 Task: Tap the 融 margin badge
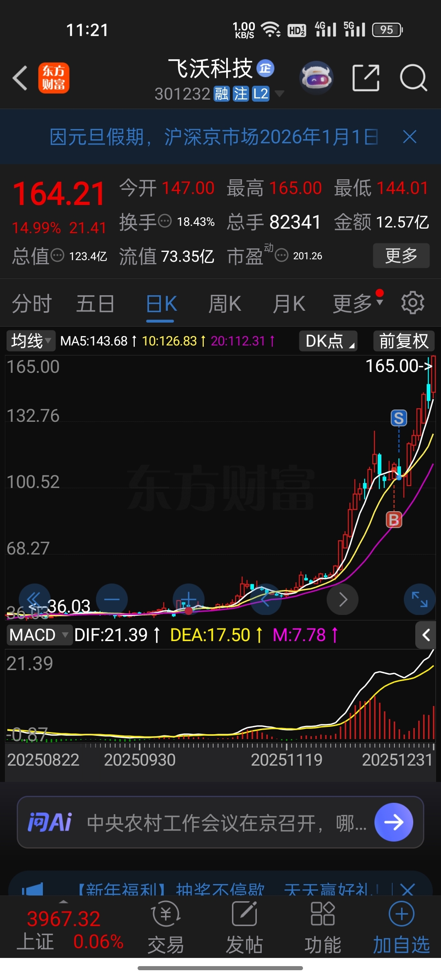point(222,94)
